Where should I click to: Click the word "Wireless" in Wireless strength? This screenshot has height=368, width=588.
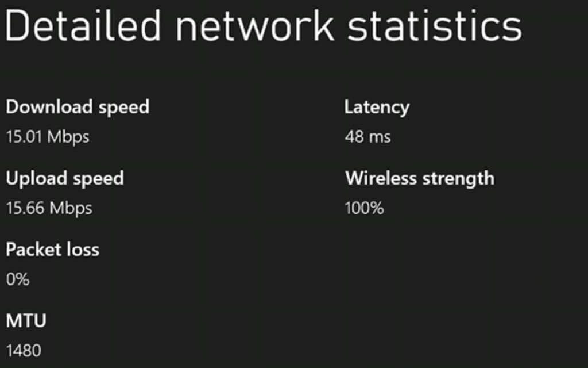coord(381,178)
